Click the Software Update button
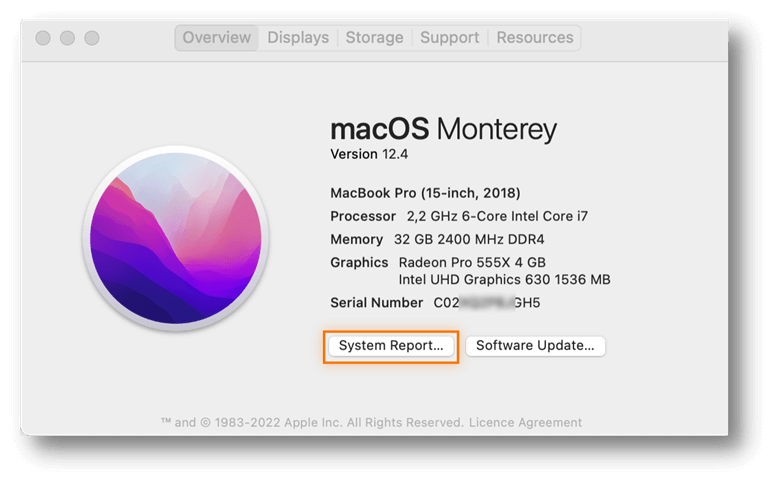The width and height of the screenshot is (775, 482). (535, 346)
